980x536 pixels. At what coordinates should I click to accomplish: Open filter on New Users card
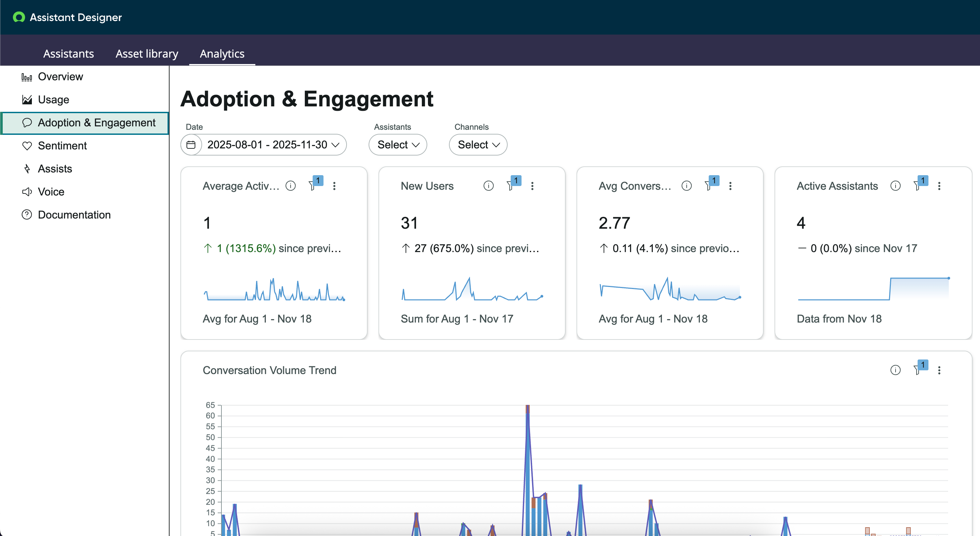(x=514, y=183)
